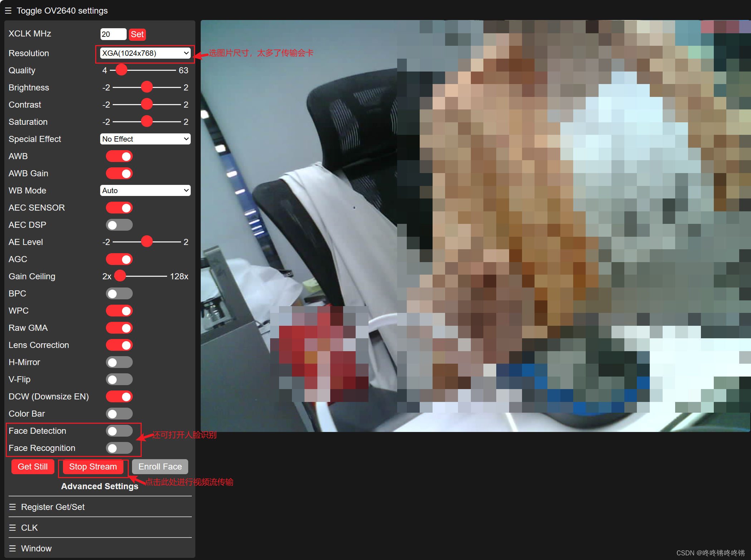Screen dimensions: 751x560
Task: Drag the Quality slider value
Action: coord(121,70)
